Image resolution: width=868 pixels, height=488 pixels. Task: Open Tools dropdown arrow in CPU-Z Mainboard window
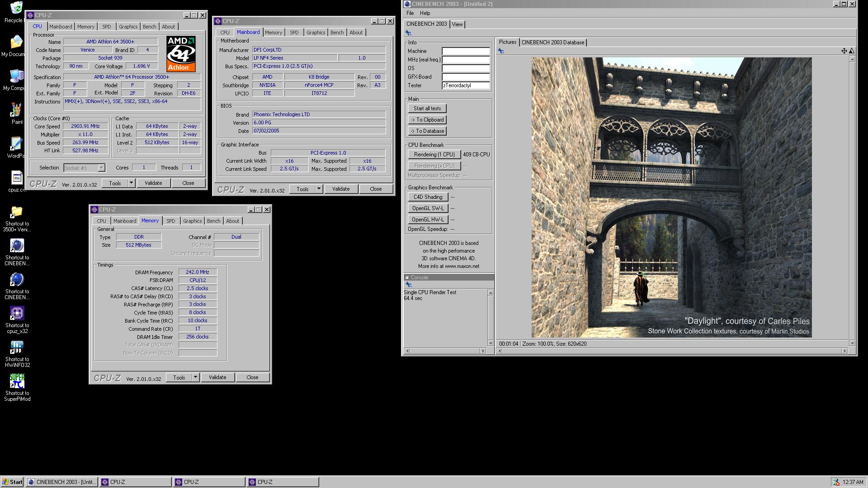[x=319, y=189]
